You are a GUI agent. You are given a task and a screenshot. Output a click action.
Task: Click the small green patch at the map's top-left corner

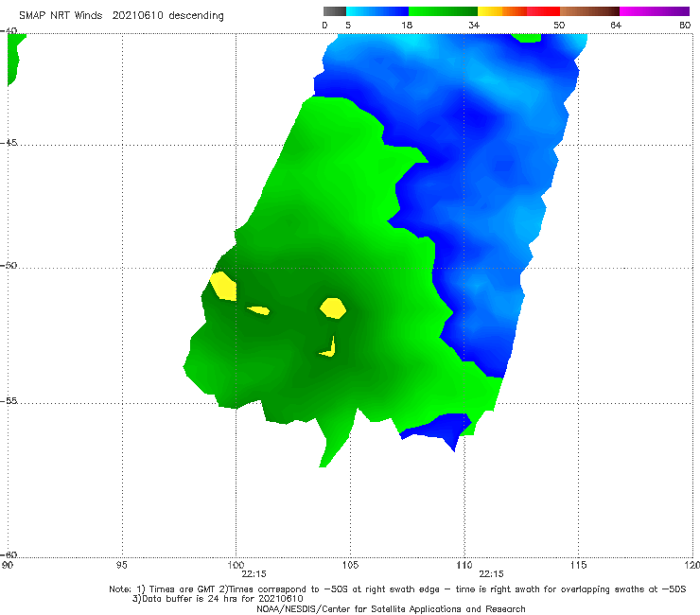pyautogui.click(x=12, y=58)
